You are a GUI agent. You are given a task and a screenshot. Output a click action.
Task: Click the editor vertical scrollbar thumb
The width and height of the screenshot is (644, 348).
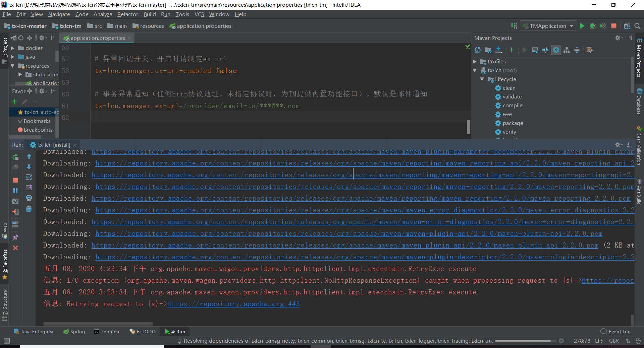coord(469,127)
